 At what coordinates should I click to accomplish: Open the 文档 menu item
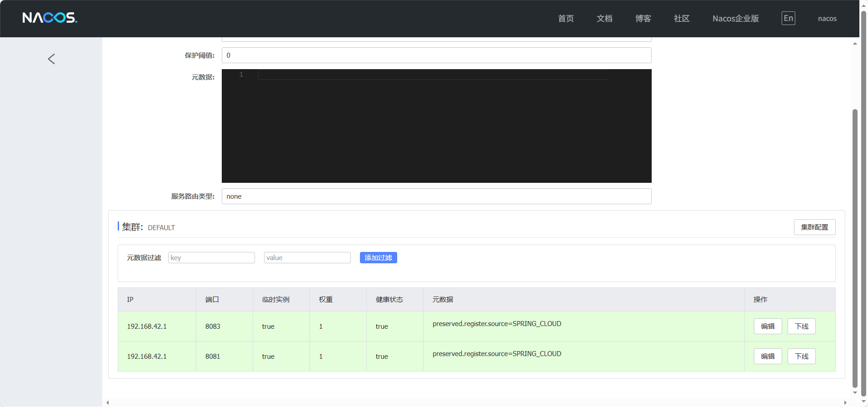tap(604, 19)
